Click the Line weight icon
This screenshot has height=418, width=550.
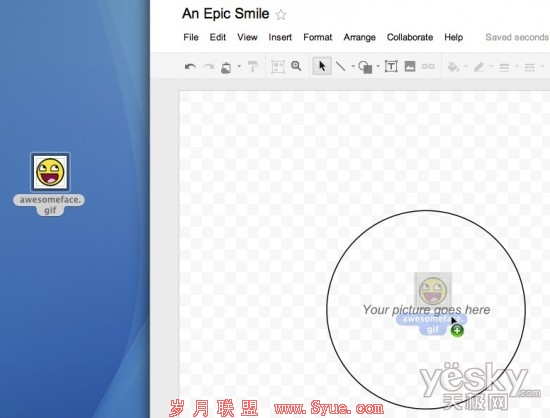coord(504,67)
